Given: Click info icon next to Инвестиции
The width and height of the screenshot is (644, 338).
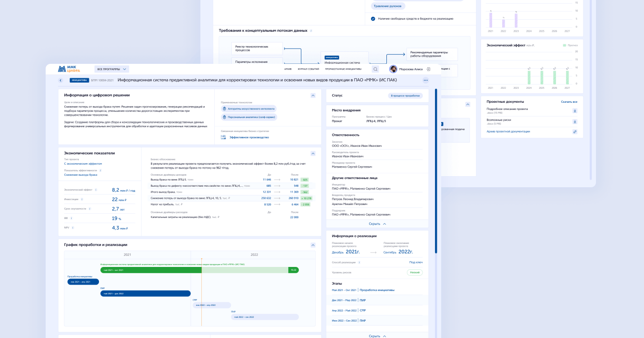Looking at the screenshot, I should 82,199.
